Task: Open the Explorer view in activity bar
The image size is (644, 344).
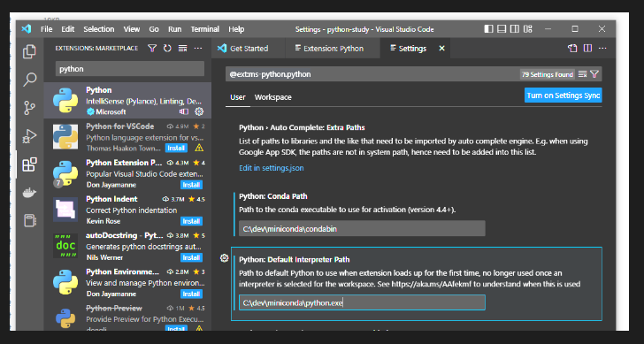Action: [x=29, y=51]
